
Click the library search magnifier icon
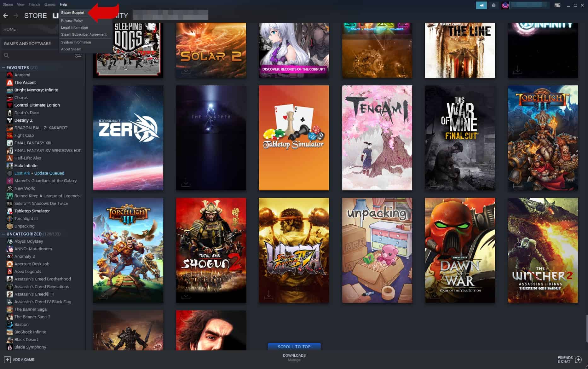coord(6,55)
